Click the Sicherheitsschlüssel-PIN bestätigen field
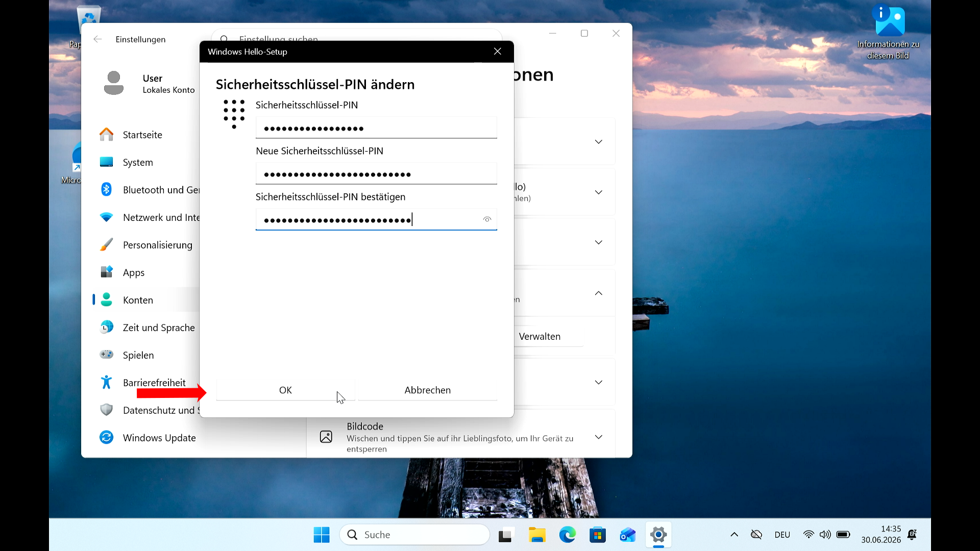Viewport: 980px width, 551px height. tap(376, 219)
